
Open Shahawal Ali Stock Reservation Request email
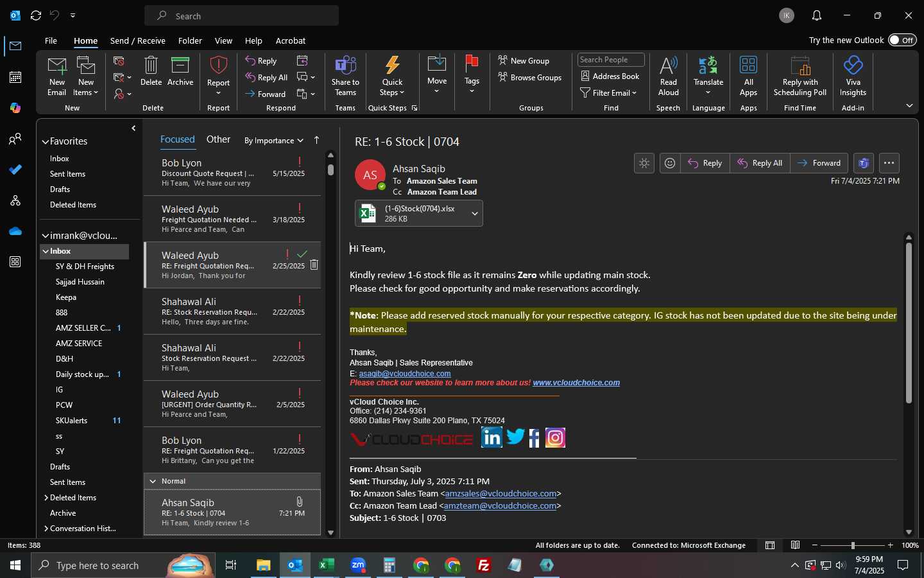[232, 358]
